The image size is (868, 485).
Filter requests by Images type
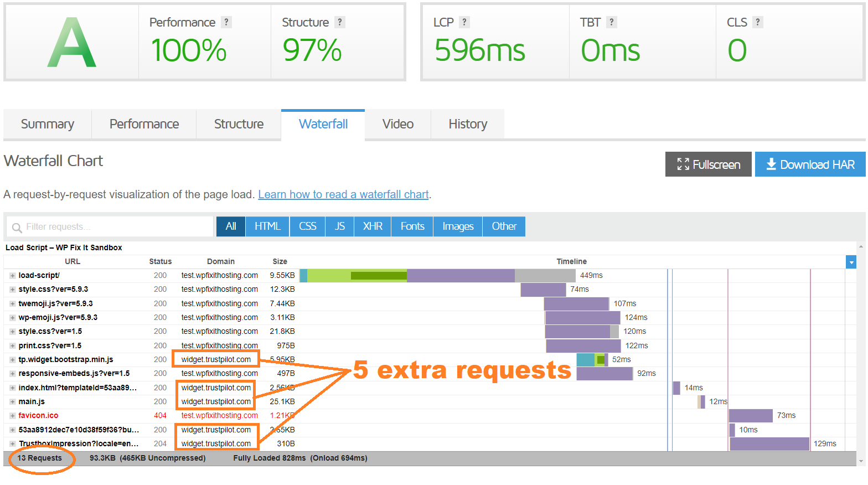[458, 226]
